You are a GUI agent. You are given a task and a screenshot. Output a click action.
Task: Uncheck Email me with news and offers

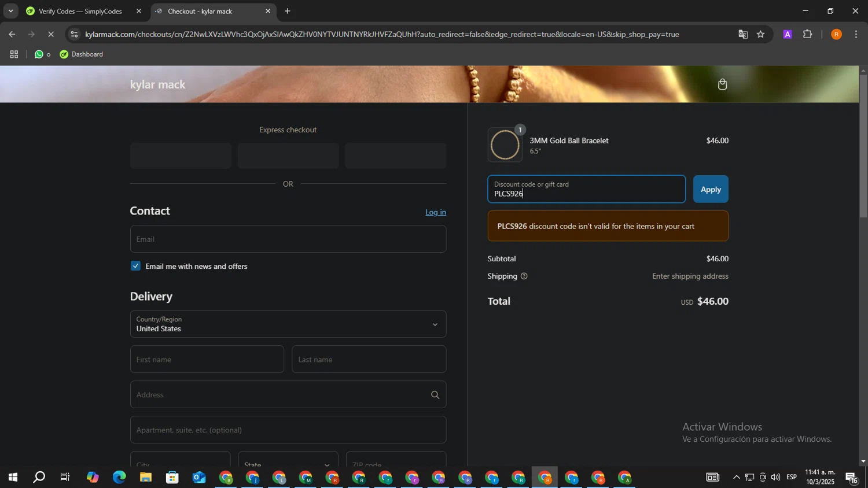coord(135,266)
